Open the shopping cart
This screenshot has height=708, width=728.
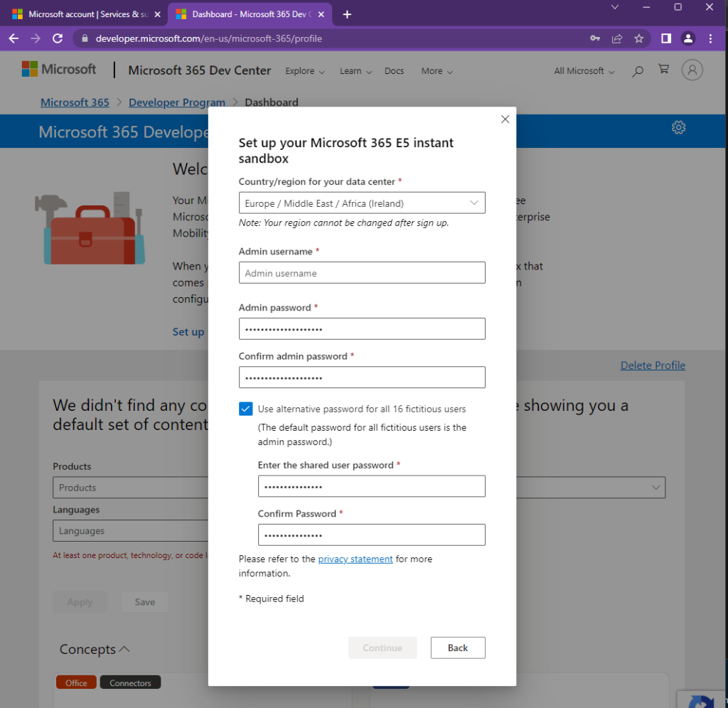(663, 69)
